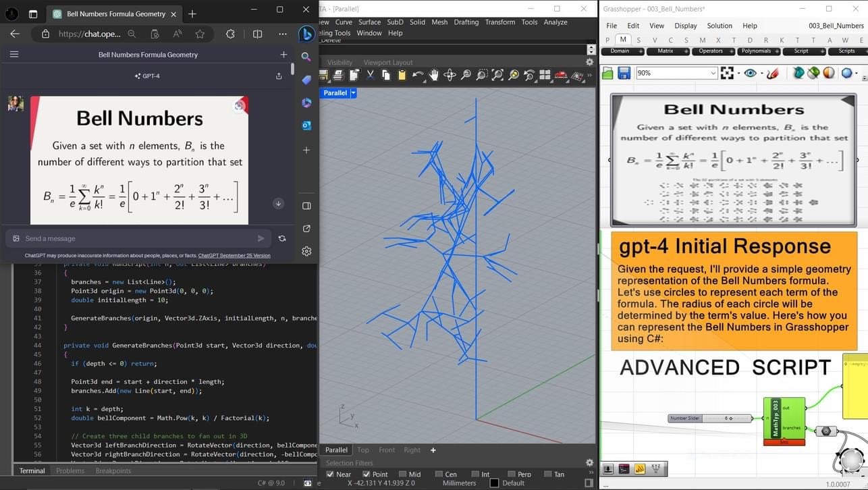Viewport: 868px width, 490px height.
Task: Click the Grasshopper Zoom Extents icon
Action: click(x=728, y=73)
